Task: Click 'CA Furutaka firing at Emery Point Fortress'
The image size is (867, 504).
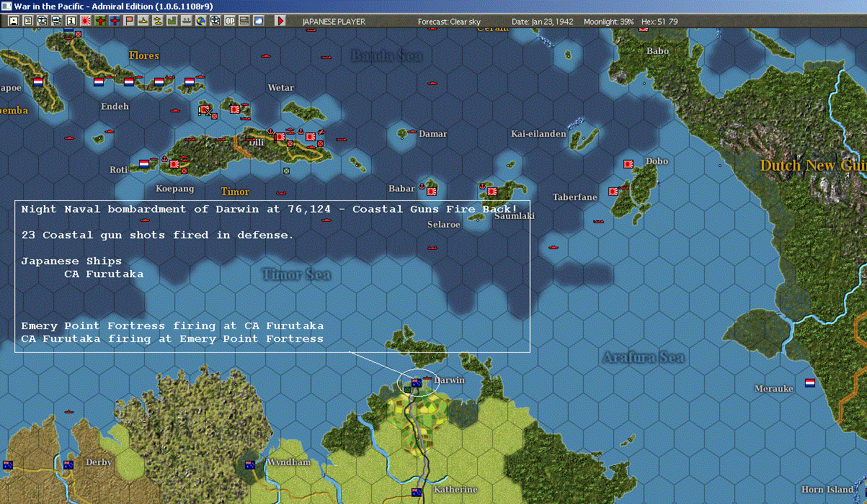Action: [x=172, y=339]
